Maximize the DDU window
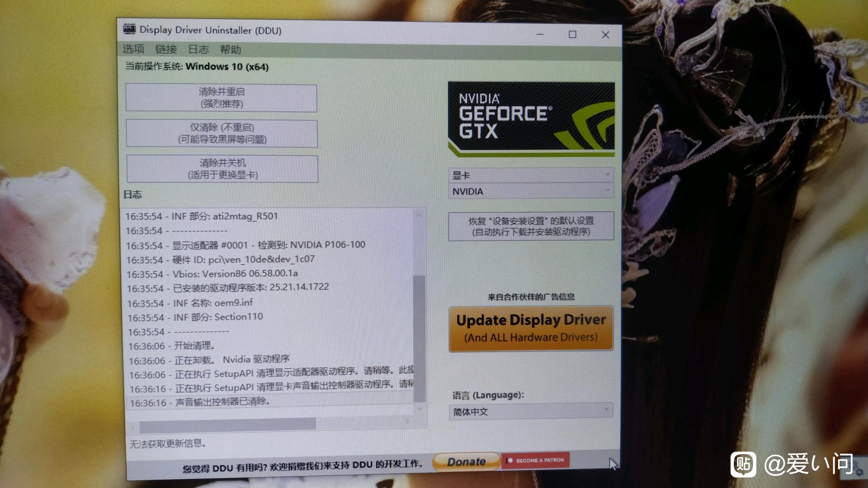Screen dimensions: 868x488 click(572, 34)
